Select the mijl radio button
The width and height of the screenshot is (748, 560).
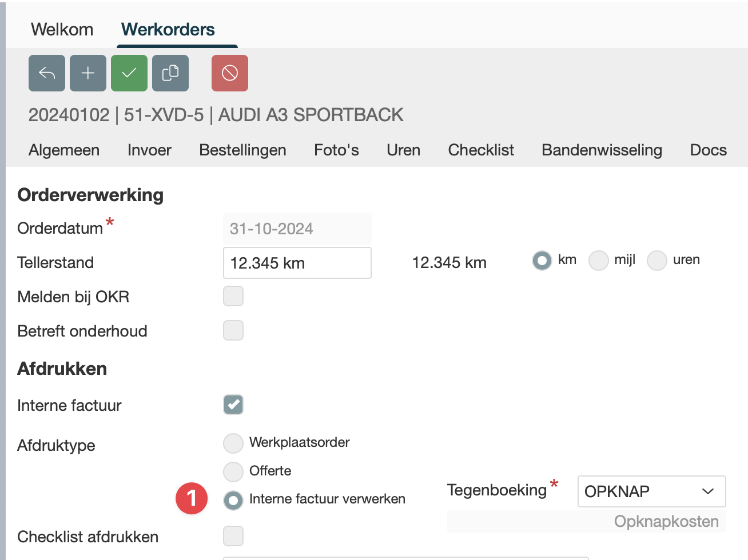point(598,261)
